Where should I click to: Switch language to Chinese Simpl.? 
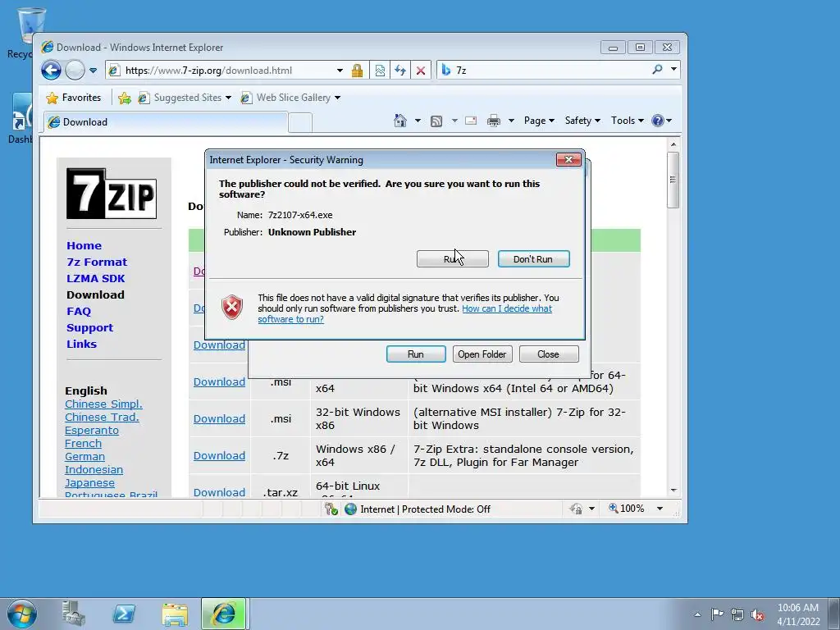103,404
